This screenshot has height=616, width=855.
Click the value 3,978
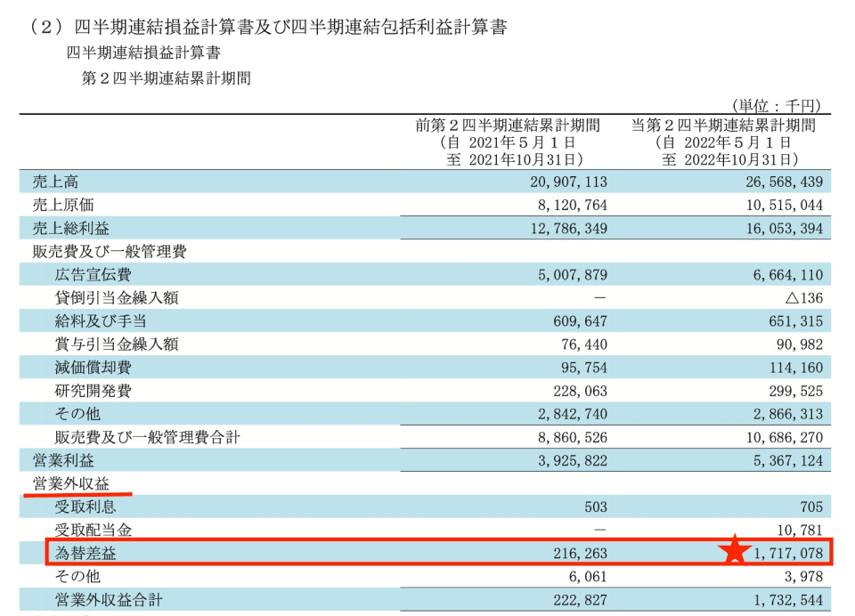[x=803, y=577]
